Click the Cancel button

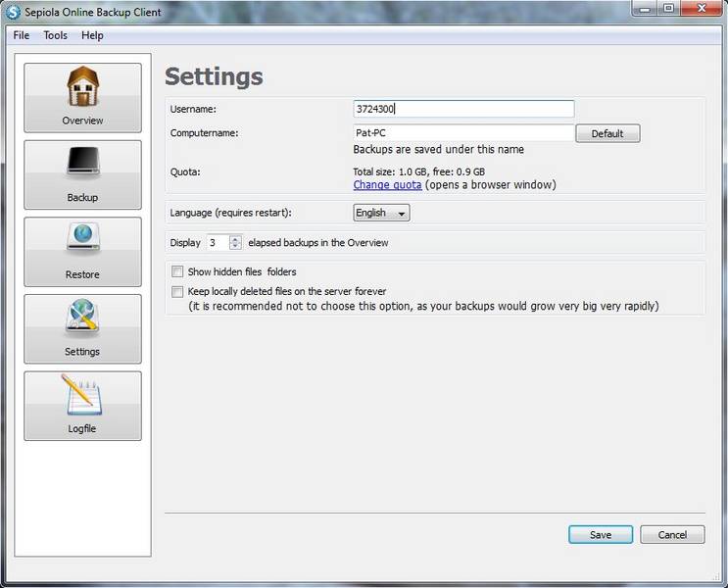pyautogui.click(x=672, y=534)
